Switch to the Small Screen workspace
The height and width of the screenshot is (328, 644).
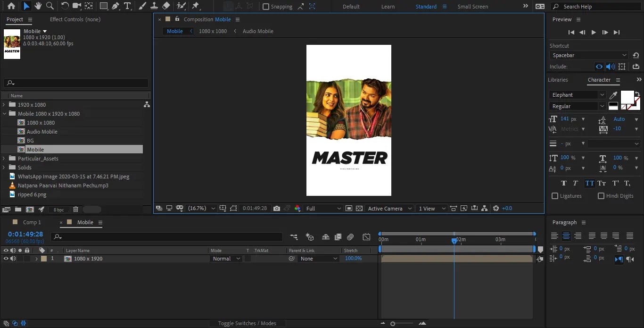473,7
